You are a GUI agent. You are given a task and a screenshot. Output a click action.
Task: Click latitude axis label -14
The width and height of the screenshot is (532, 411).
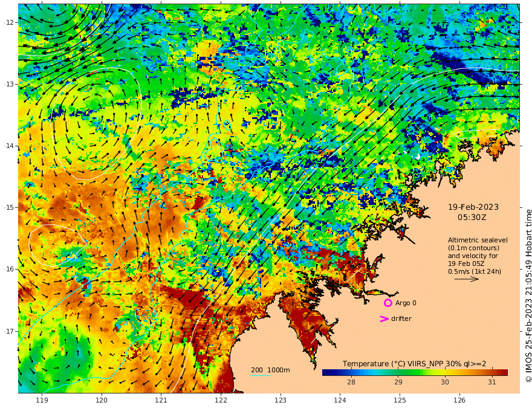coord(8,146)
